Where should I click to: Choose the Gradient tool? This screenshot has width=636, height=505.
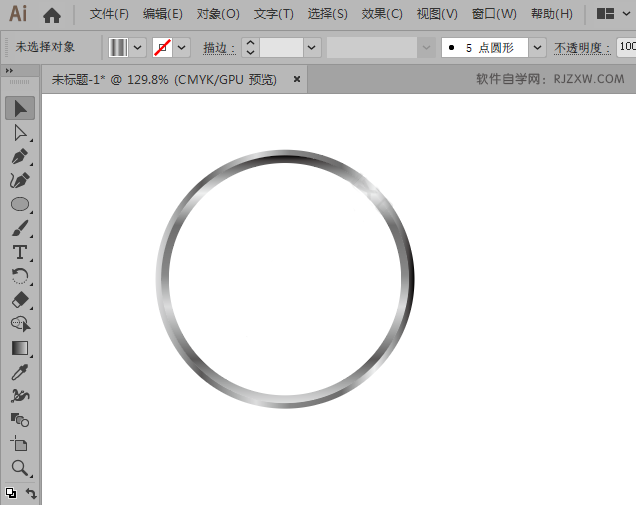tap(20, 348)
